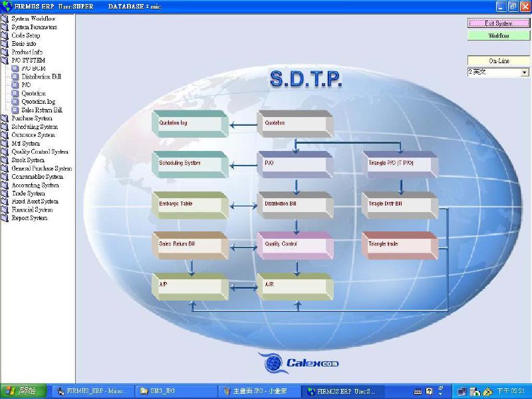This screenshot has height=399, width=532.
Task: Select the Stock System tree label
Action: click(x=28, y=160)
